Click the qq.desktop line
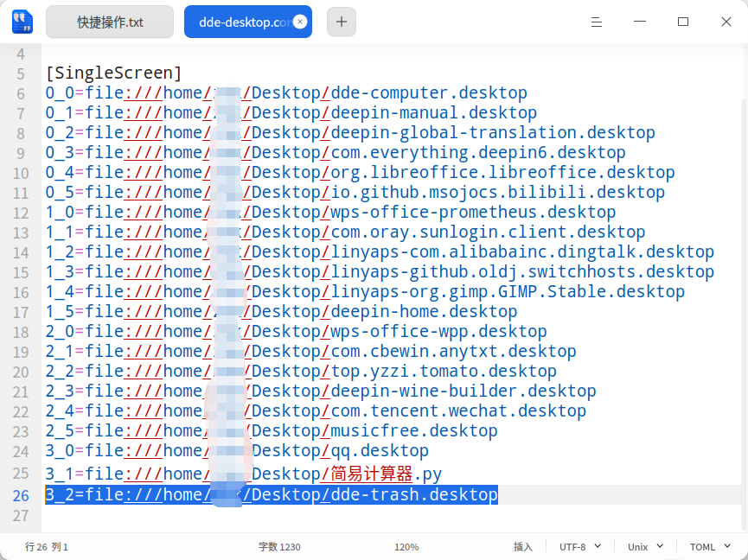The image size is (748, 560). coord(237,451)
